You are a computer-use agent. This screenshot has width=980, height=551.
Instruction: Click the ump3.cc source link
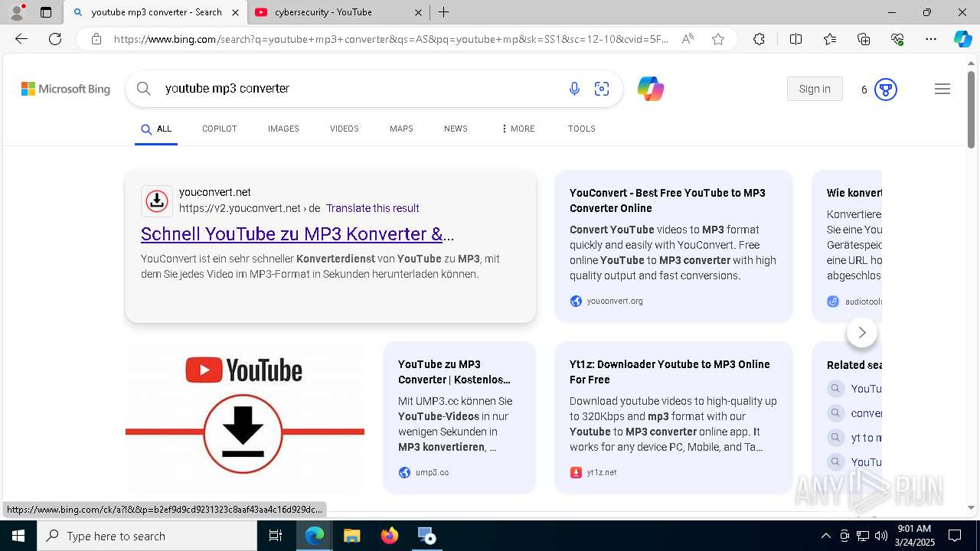pyautogui.click(x=432, y=472)
